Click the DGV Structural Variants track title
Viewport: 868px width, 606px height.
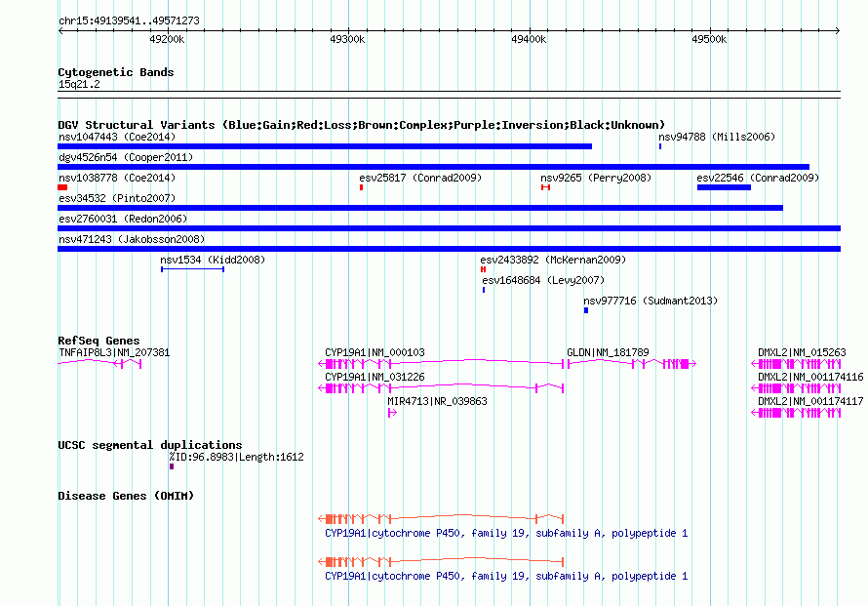[x=361, y=125]
